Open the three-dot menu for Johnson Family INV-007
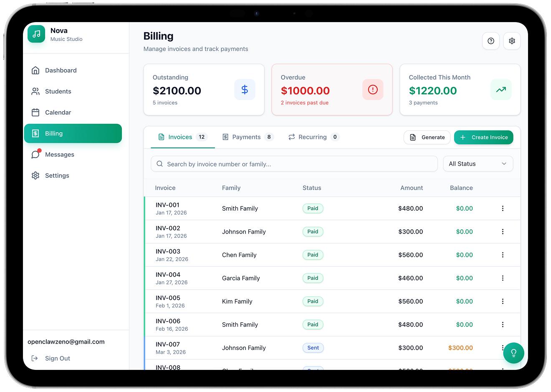The height and width of the screenshot is (392, 551). click(x=503, y=348)
